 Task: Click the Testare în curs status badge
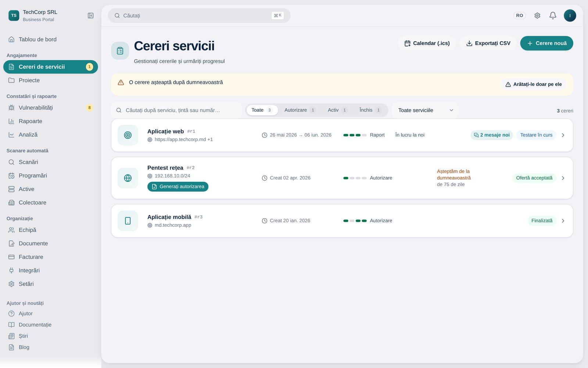[x=536, y=135]
